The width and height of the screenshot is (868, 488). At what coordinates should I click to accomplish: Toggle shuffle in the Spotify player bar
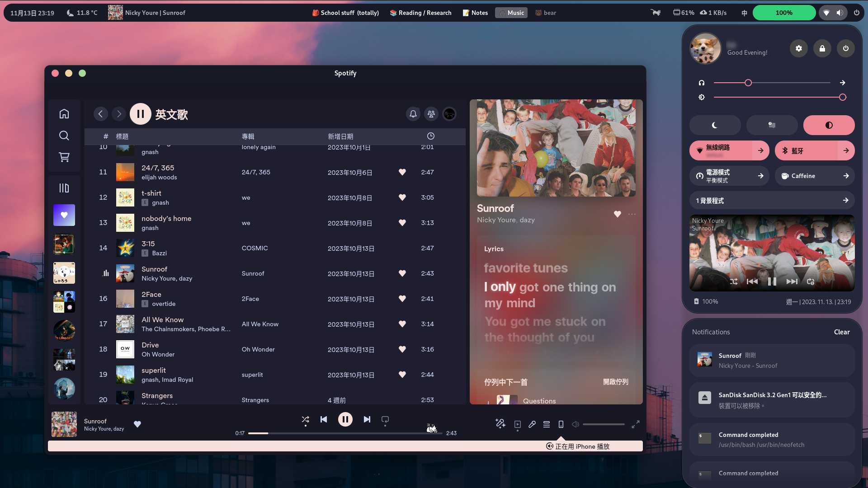(306, 419)
